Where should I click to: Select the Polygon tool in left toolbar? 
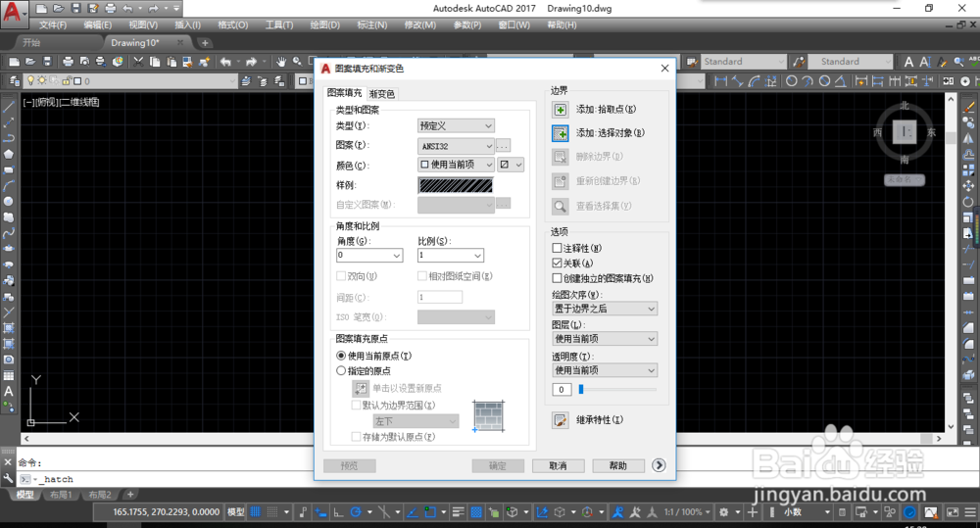(x=9, y=154)
